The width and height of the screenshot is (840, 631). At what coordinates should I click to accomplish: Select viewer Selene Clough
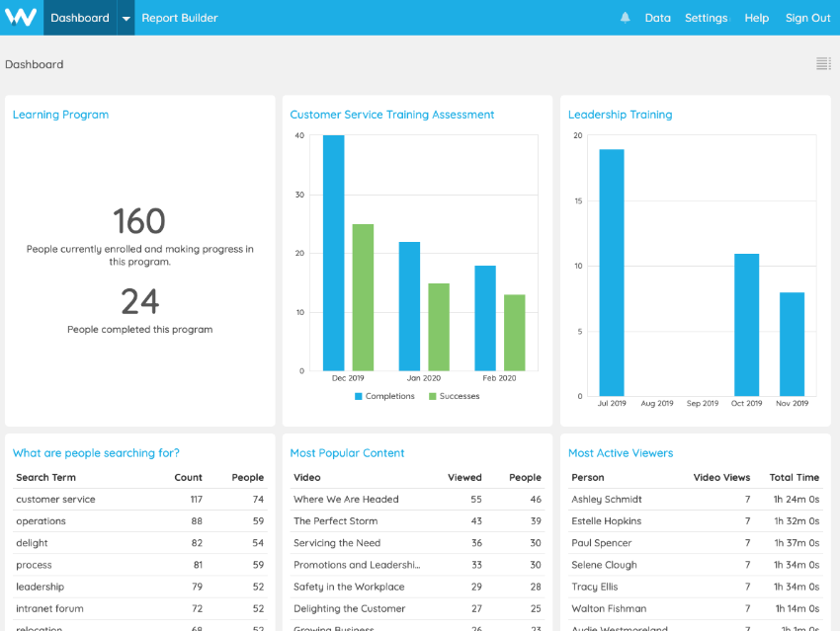[696, 565]
